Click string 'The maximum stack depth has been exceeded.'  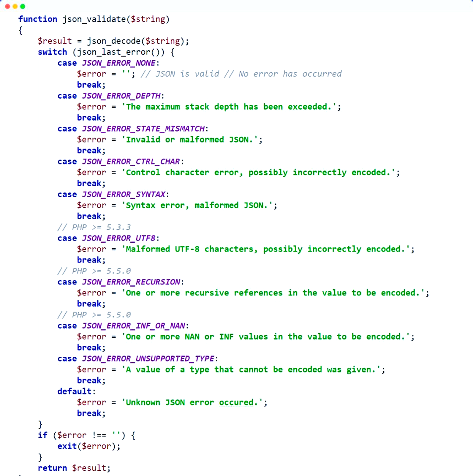(229, 107)
